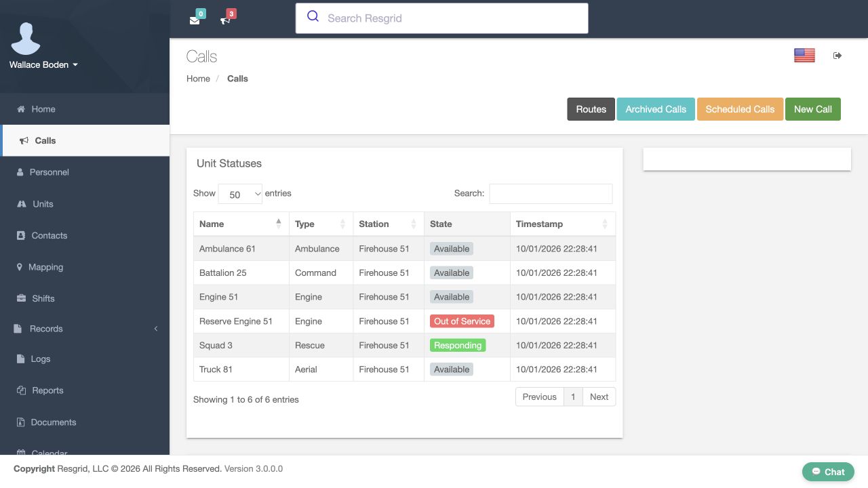Image resolution: width=868 pixels, height=488 pixels.
Task: Click the Responding status badge for Squad 3
Action: coord(458,346)
